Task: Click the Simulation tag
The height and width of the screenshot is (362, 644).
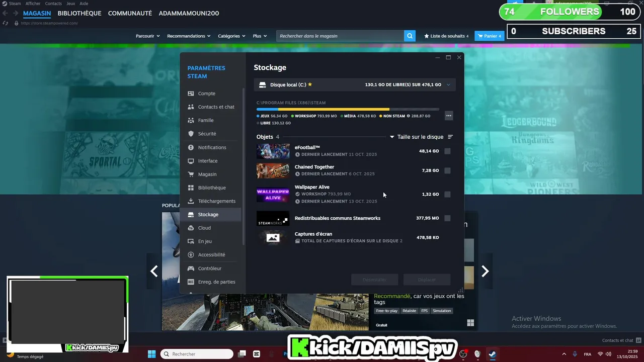Action: pos(442,311)
